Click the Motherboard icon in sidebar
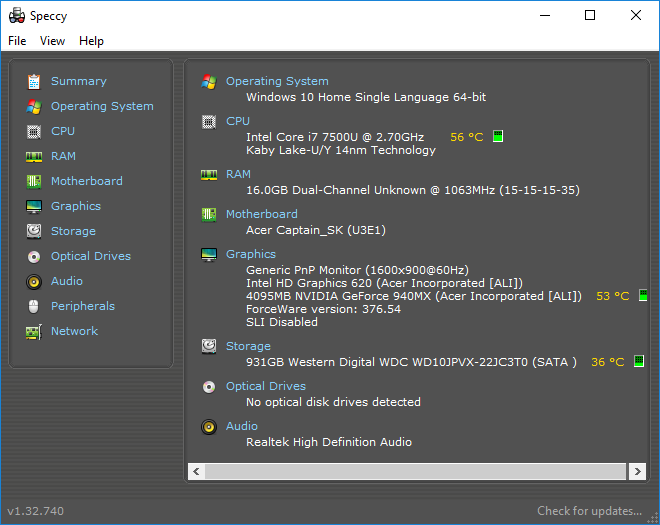 click(x=34, y=181)
